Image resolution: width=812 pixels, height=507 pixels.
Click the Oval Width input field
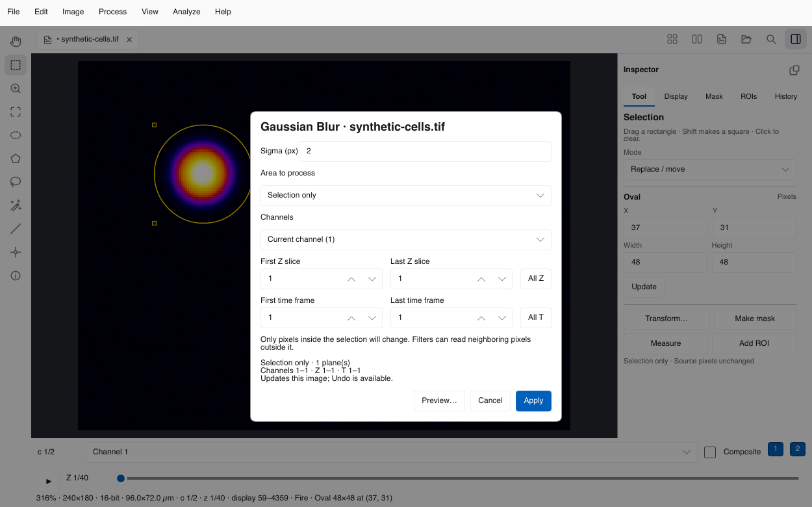coord(665,263)
